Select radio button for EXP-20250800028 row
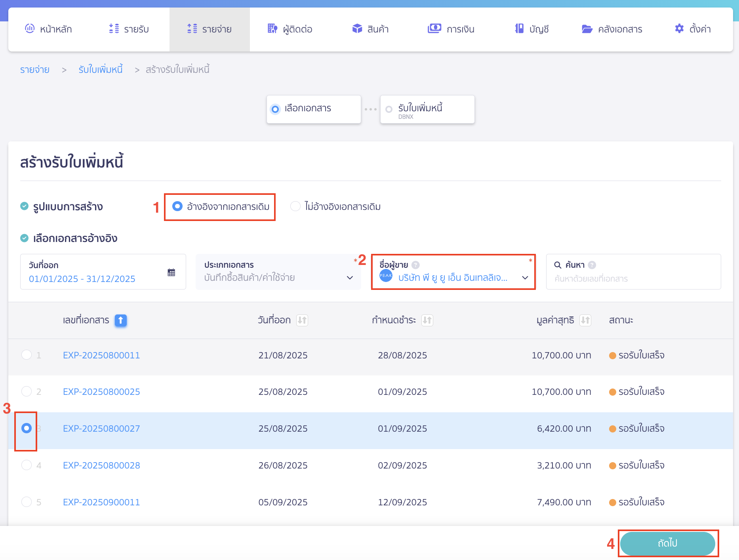 27,465
